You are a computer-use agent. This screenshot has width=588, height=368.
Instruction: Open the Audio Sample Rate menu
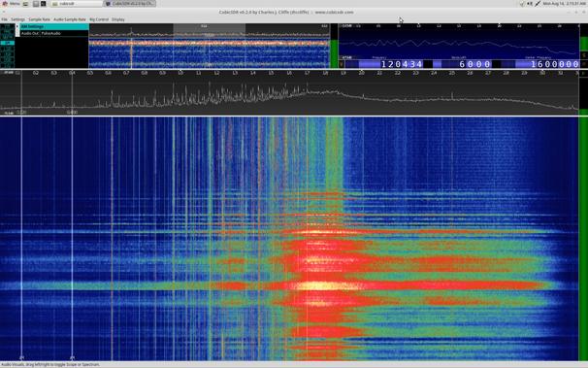click(x=69, y=19)
